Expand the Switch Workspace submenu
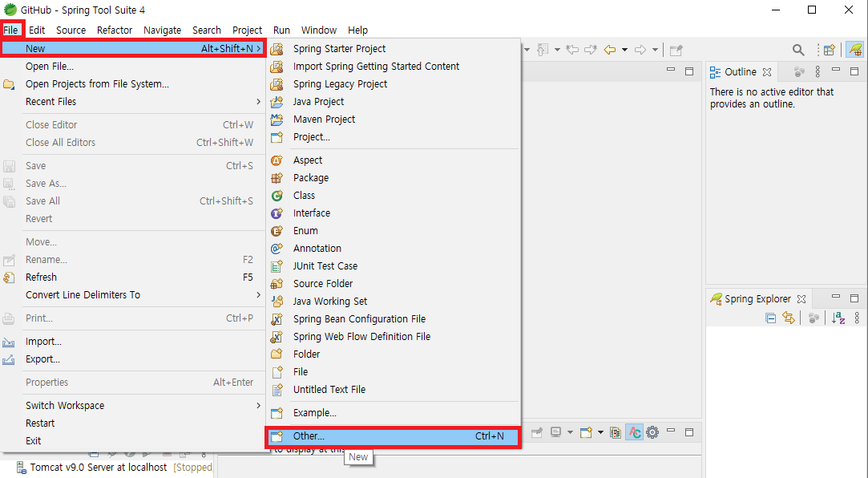This screenshot has height=478, width=868. tap(133, 406)
